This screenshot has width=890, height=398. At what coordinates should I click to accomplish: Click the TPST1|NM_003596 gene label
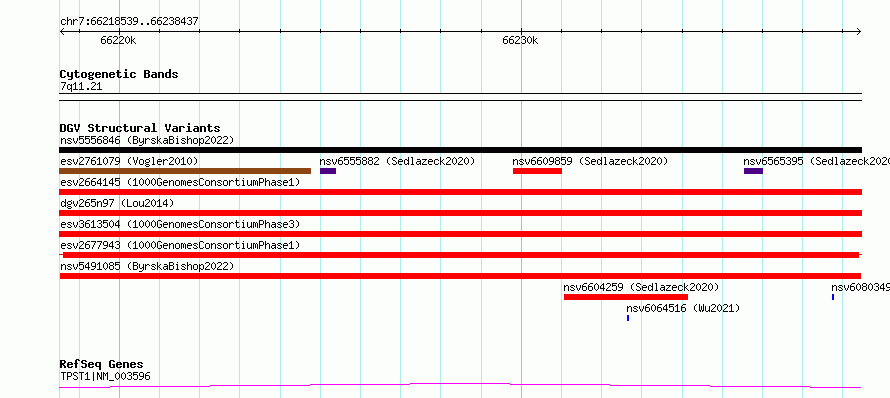[x=105, y=376]
